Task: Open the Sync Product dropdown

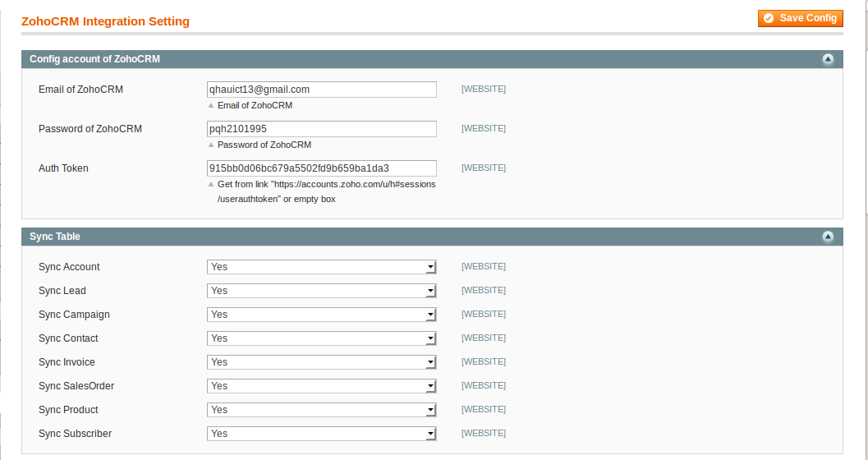Action: coord(322,410)
